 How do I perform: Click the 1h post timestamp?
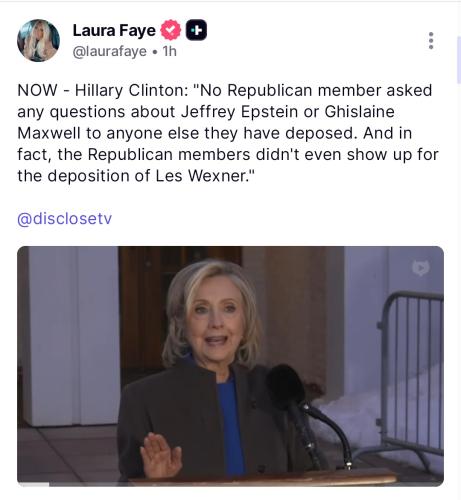pyautogui.click(x=169, y=52)
